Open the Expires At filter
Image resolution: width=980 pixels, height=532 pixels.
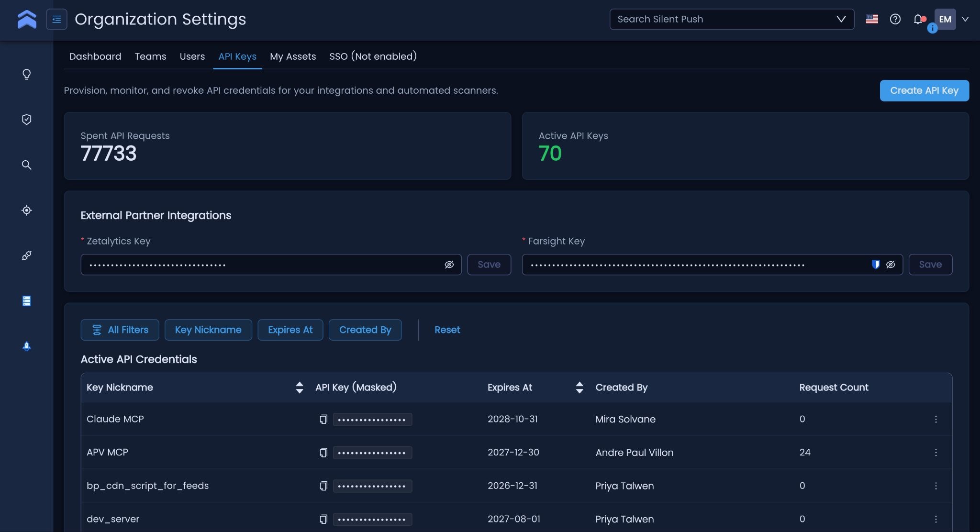pyautogui.click(x=290, y=330)
